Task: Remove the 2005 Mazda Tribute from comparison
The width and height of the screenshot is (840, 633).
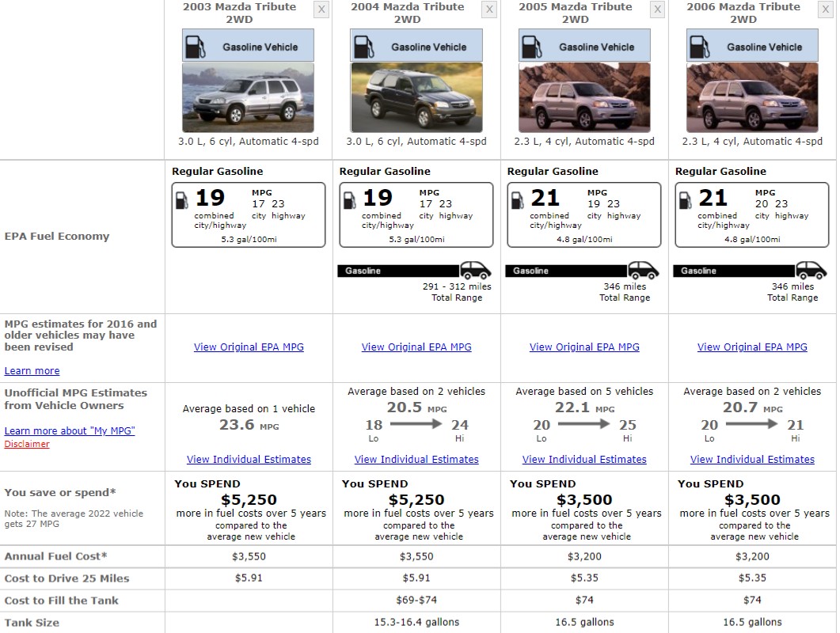Action: pyautogui.click(x=657, y=9)
